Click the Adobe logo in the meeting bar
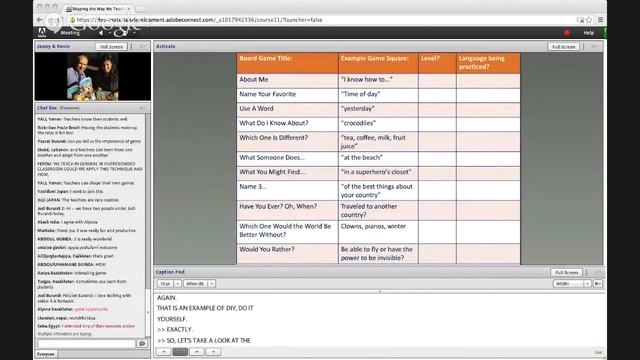640x360 pixels. [42, 32]
